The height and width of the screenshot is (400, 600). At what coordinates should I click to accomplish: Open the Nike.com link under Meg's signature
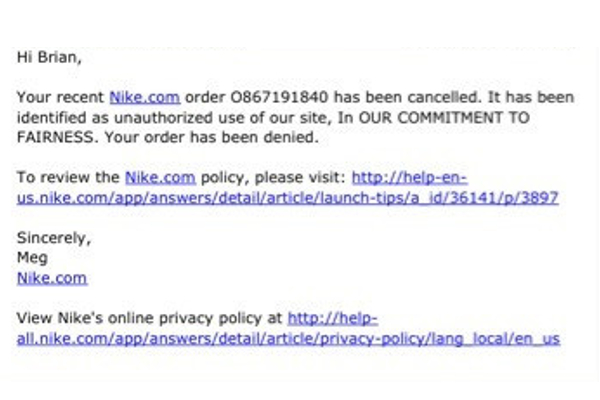point(52,278)
